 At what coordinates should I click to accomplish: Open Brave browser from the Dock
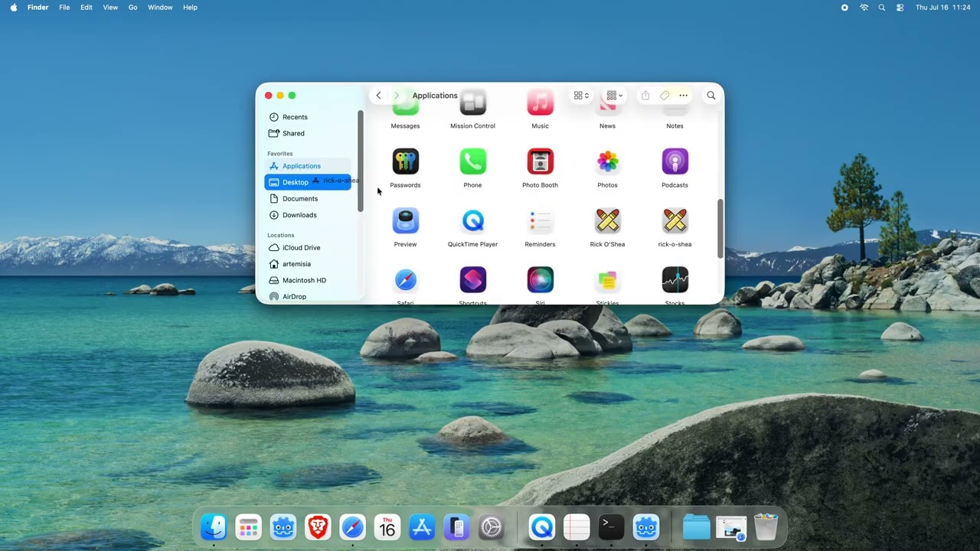pos(318,527)
